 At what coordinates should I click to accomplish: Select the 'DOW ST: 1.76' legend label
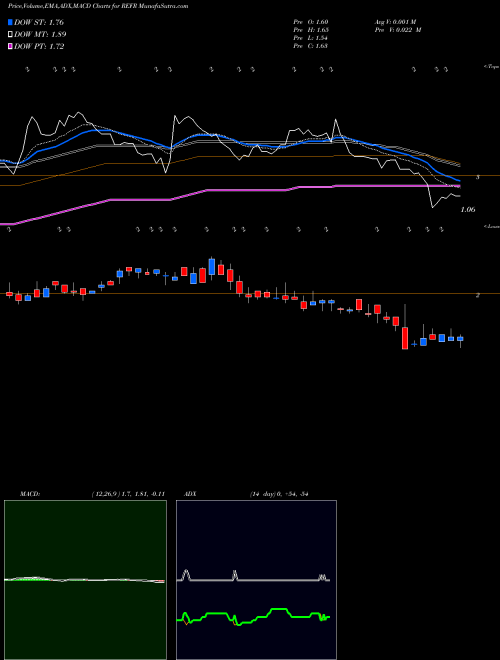click(39, 22)
